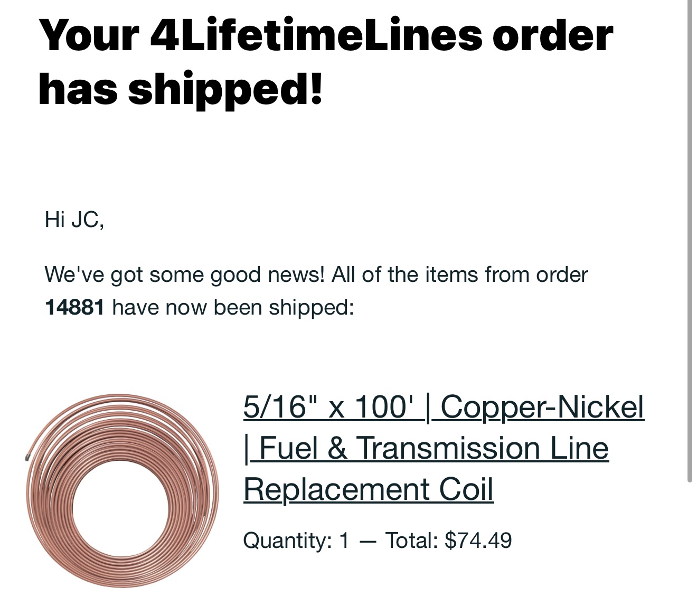Select the bold order number 14881

74,307
